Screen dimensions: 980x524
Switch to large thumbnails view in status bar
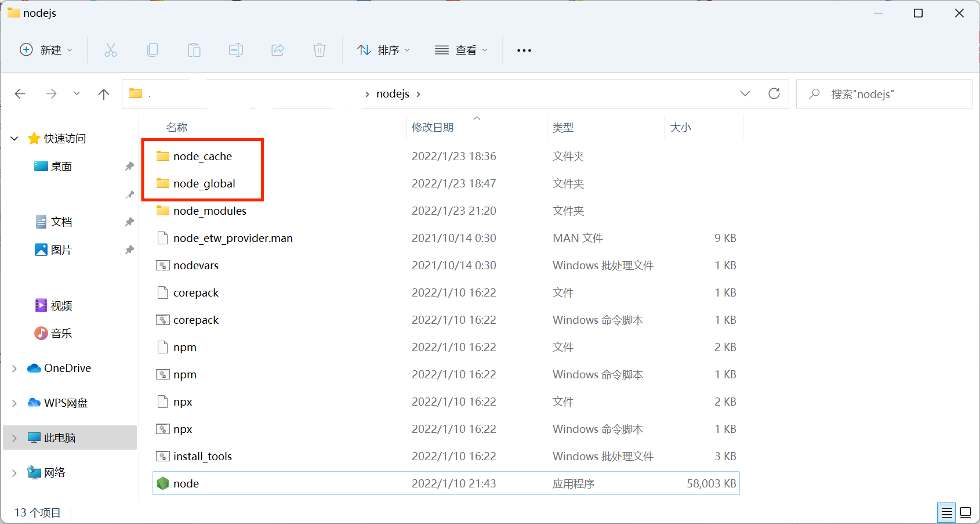point(965,512)
